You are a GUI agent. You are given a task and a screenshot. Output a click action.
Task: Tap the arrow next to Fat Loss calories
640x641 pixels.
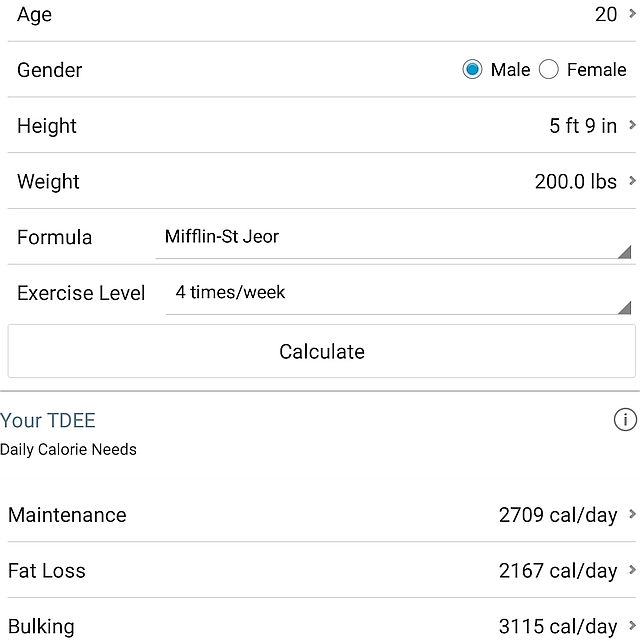coord(632,570)
